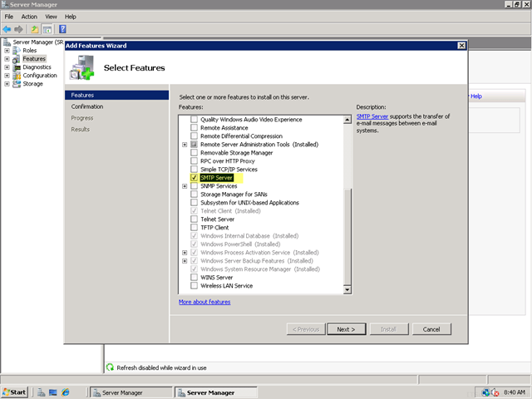Image resolution: width=532 pixels, height=399 pixels.
Task: Select the Features item in console tree
Action: click(x=34, y=59)
